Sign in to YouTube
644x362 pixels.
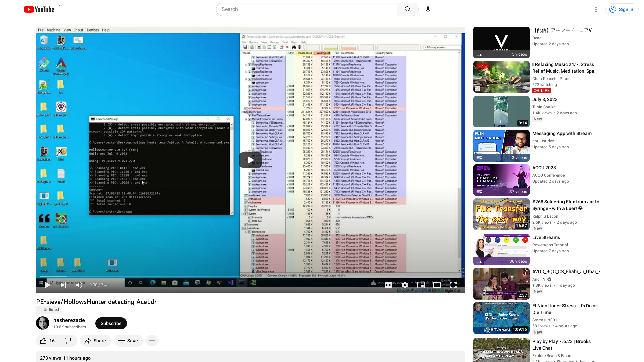coord(622,9)
